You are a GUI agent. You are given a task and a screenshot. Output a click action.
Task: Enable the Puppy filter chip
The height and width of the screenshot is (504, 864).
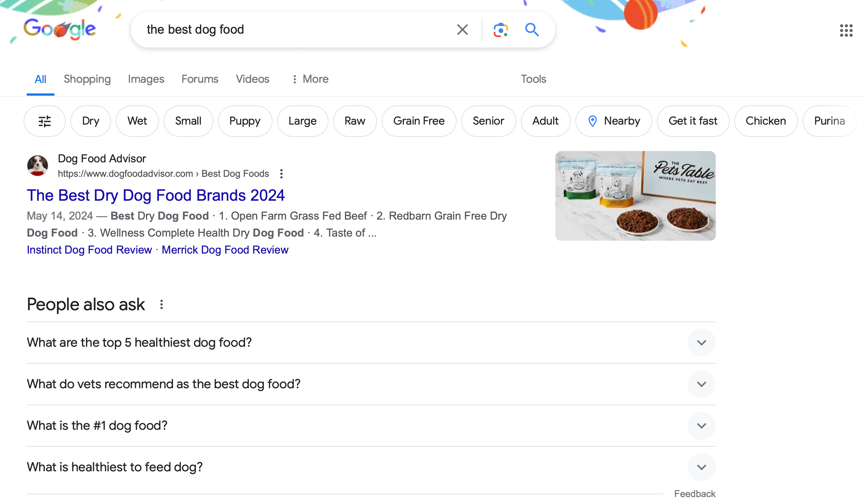245,121
